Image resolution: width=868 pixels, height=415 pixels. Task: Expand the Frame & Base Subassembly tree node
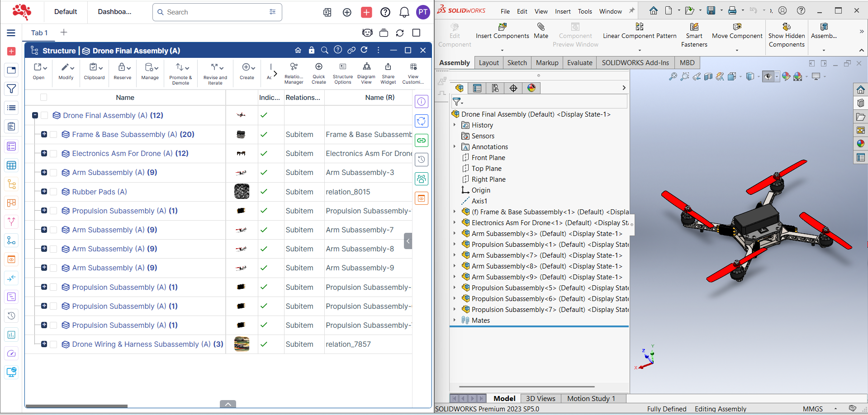click(x=44, y=134)
